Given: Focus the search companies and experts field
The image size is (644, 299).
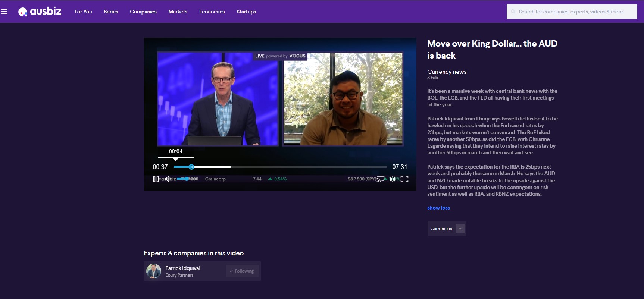Looking at the screenshot, I should [572, 12].
